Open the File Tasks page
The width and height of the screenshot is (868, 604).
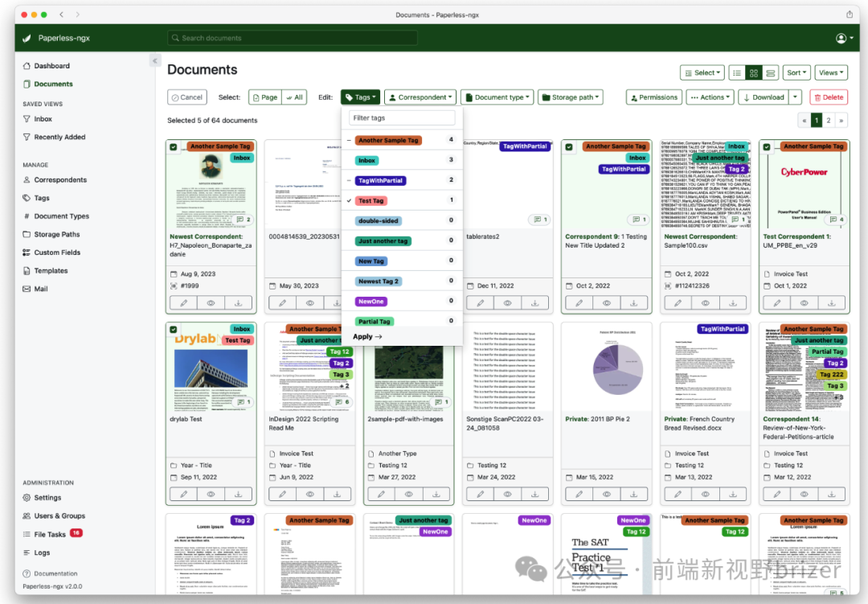pos(50,534)
